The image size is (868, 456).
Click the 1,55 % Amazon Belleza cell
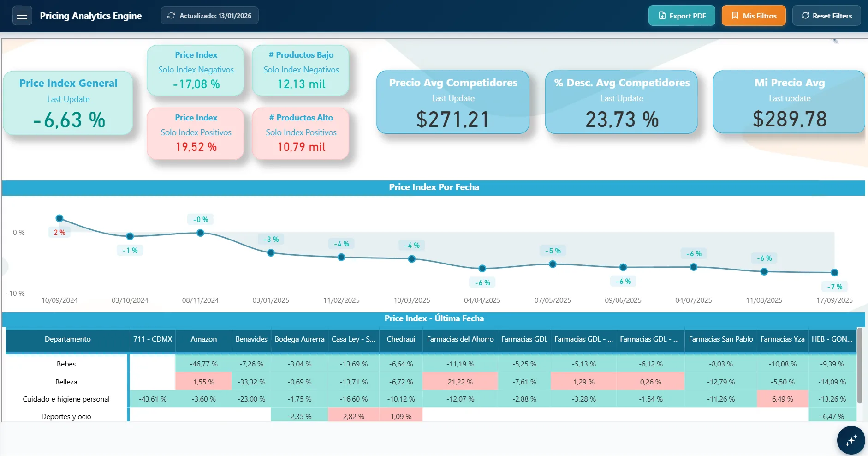pyautogui.click(x=203, y=382)
